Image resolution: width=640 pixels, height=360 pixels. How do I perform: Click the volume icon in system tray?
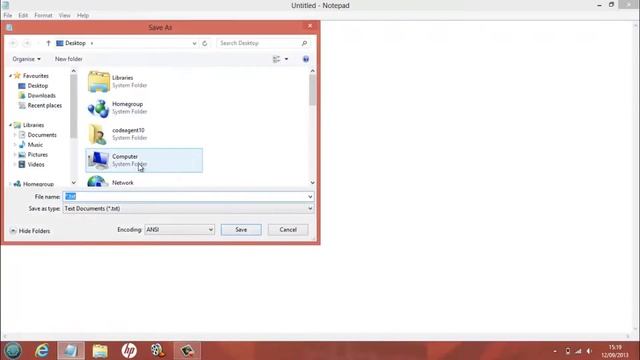[x=589, y=351]
